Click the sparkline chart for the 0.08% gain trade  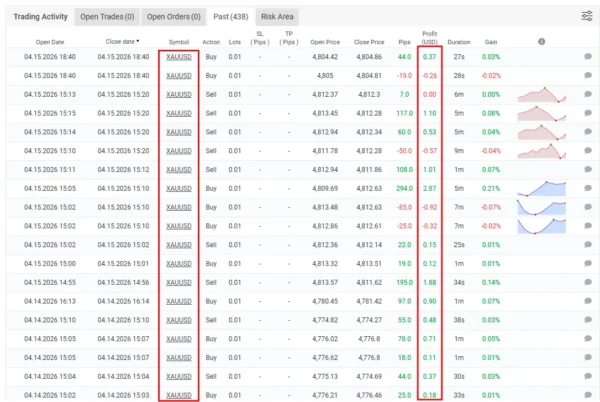tap(541, 113)
